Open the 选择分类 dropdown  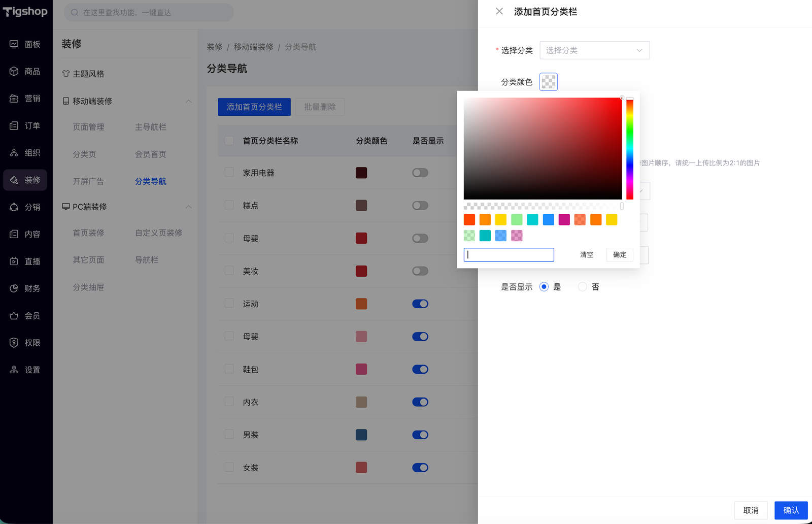tap(595, 50)
